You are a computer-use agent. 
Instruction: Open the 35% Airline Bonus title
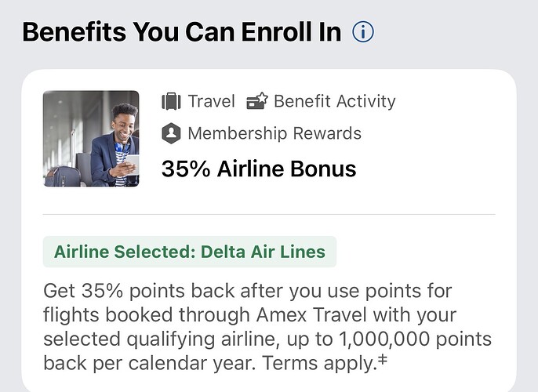coord(259,169)
